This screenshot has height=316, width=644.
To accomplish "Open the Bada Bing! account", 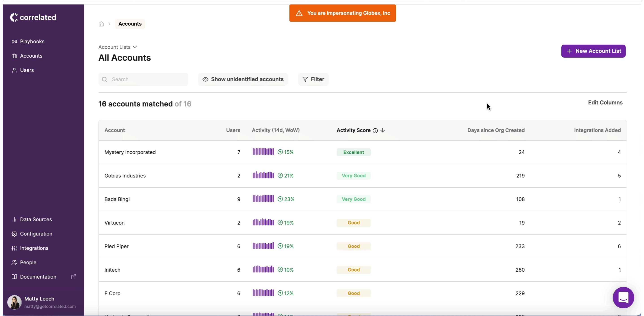I will (117, 199).
